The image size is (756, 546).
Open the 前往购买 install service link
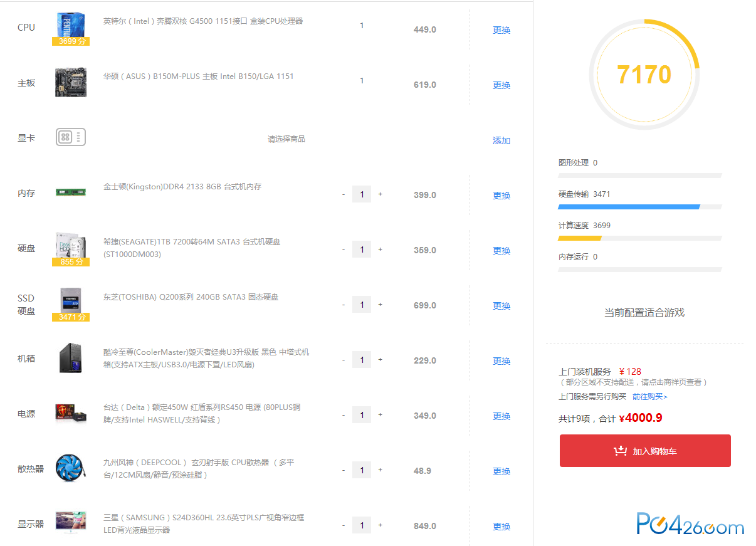(650, 397)
